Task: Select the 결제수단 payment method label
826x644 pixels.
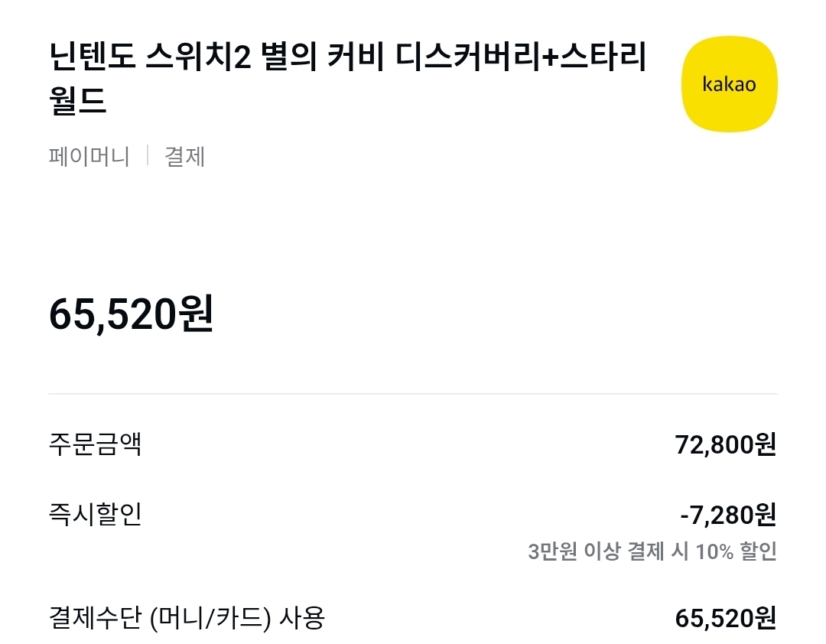Action: coord(95,617)
